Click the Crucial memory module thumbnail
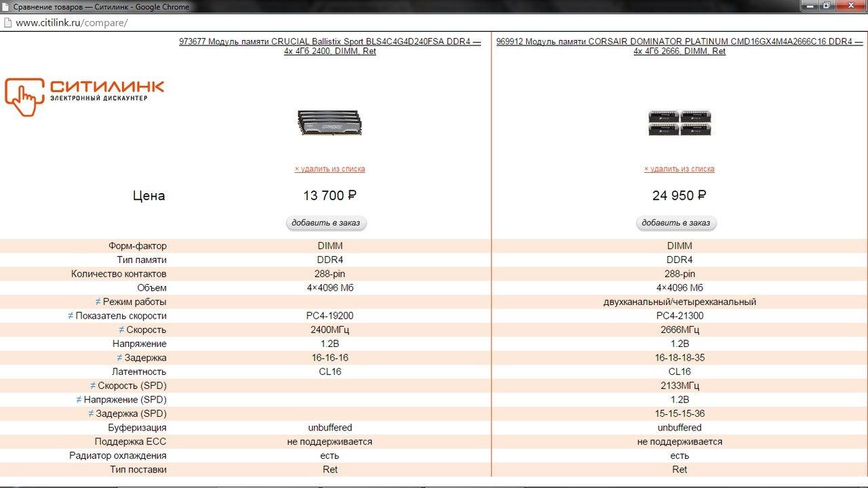The width and height of the screenshot is (868, 488). click(330, 123)
